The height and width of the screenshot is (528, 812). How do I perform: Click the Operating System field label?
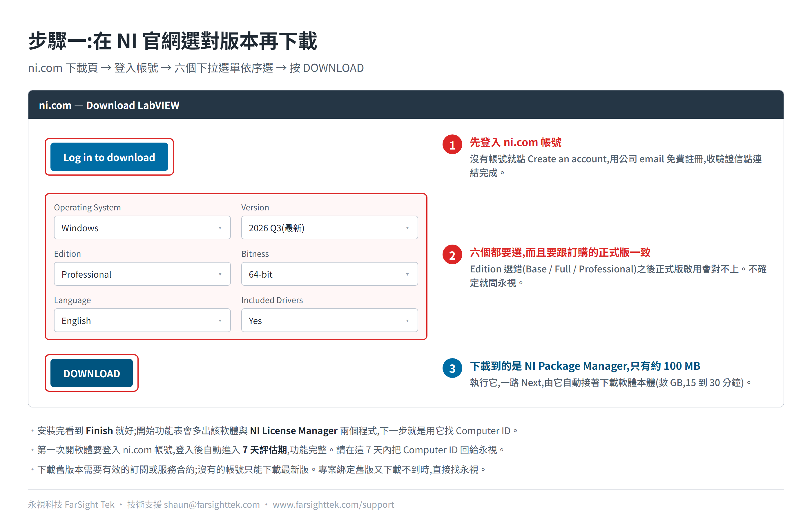(x=87, y=207)
